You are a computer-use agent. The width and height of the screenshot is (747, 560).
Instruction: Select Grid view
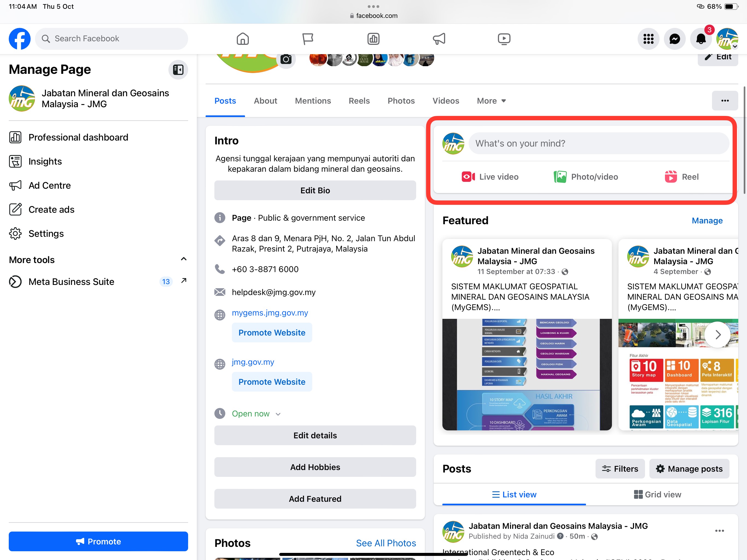click(657, 494)
